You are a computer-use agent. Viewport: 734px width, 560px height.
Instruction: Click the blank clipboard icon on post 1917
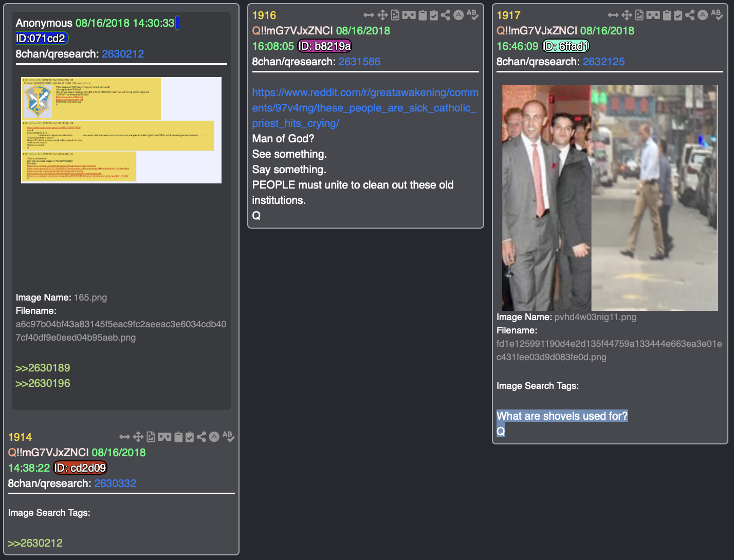coord(667,15)
